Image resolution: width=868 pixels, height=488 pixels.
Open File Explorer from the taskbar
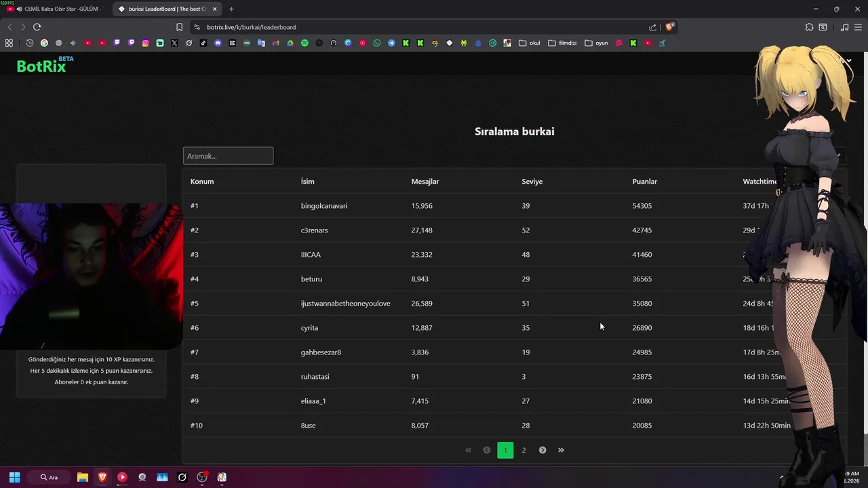(x=83, y=477)
